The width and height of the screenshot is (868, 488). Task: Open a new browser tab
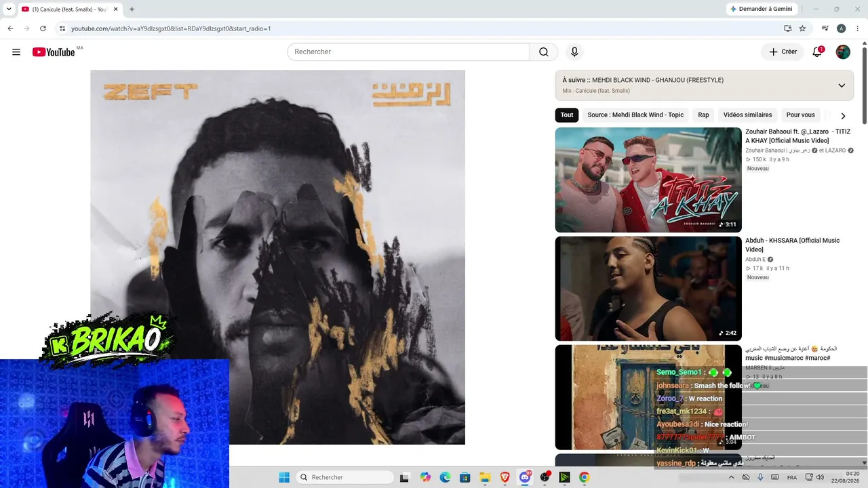click(x=132, y=9)
